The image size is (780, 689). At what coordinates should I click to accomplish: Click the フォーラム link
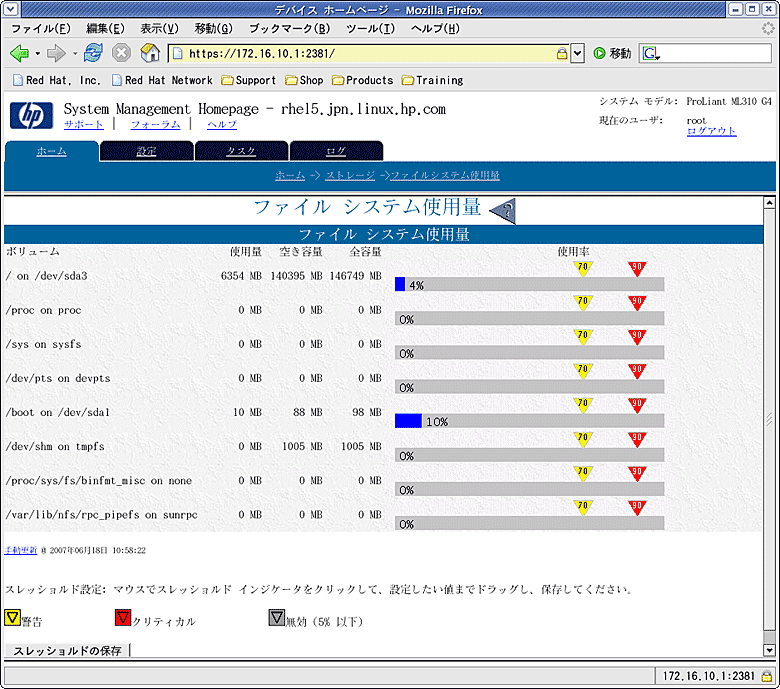[x=155, y=124]
